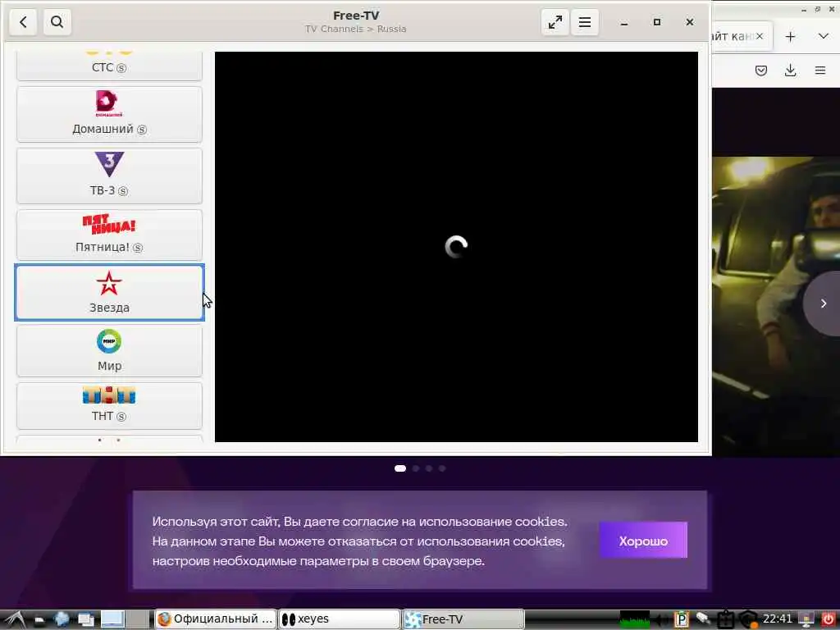Click the P tray icon
Image resolution: width=840 pixels, height=630 pixels.
click(681, 619)
